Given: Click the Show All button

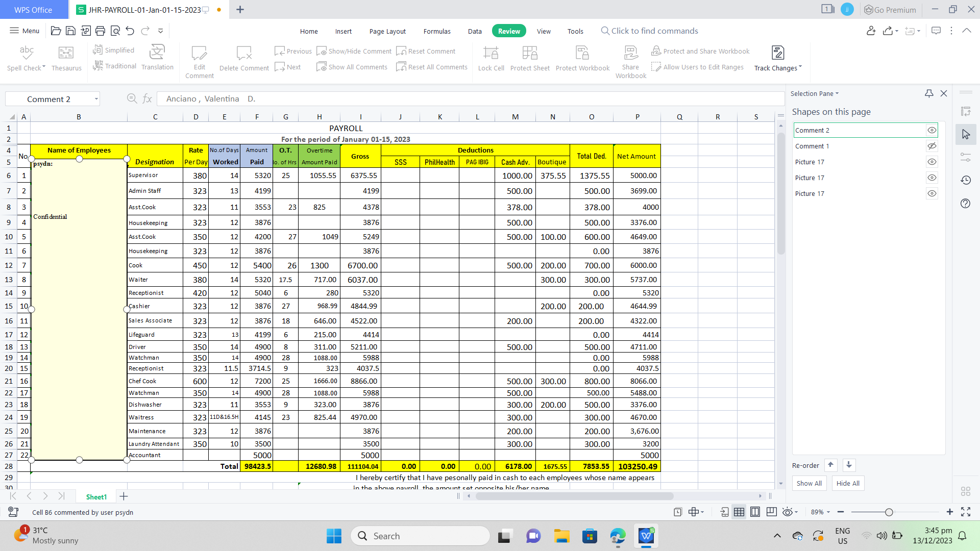Looking at the screenshot, I should pos(809,483).
